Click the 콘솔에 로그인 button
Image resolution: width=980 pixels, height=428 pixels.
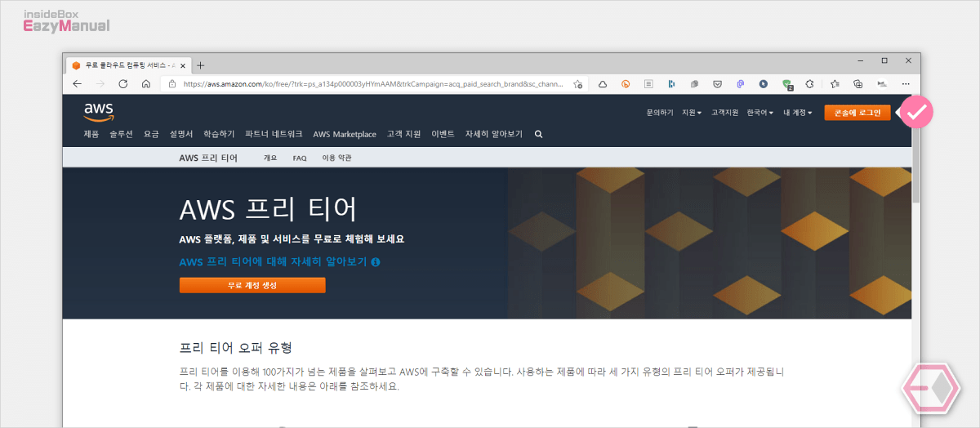tap(857, 113)
